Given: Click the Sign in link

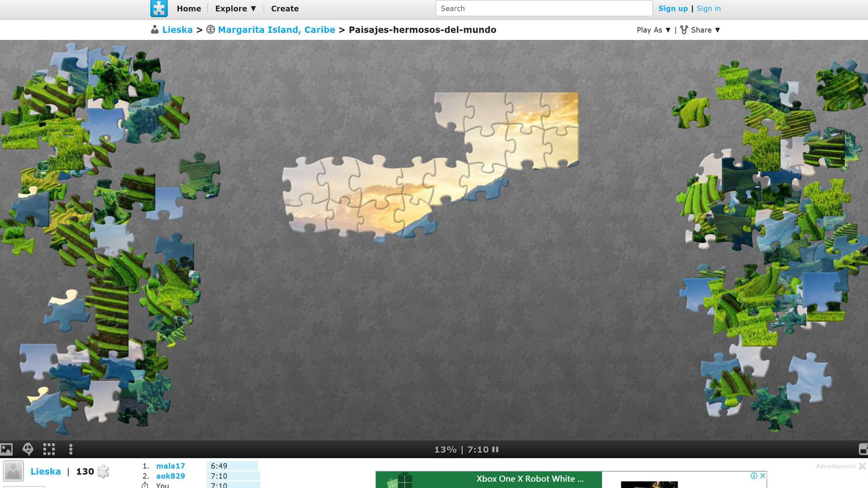Looking at the screenshot, I should (709, 8).
